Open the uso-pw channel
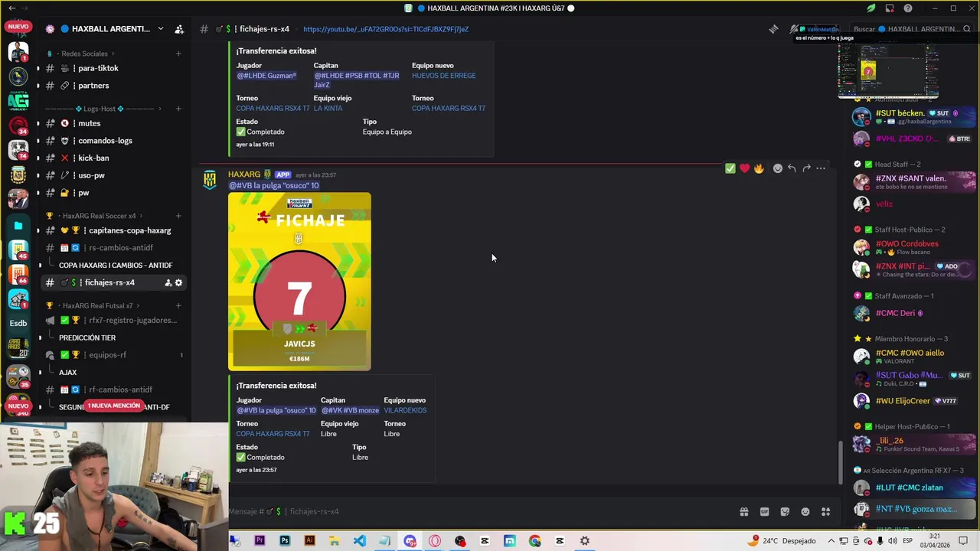The width and height of the screenshot is (980, 551). [91, 175]
